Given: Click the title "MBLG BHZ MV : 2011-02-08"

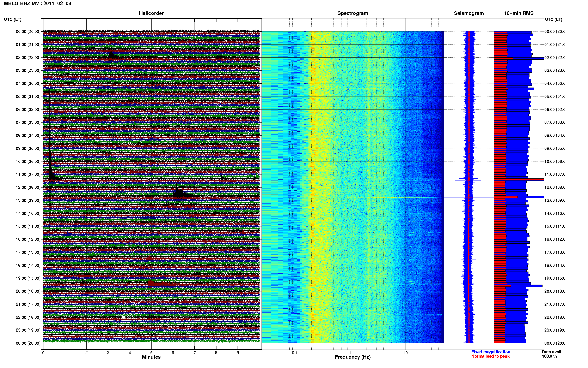Looking at the screenshot, I should 37,4.
